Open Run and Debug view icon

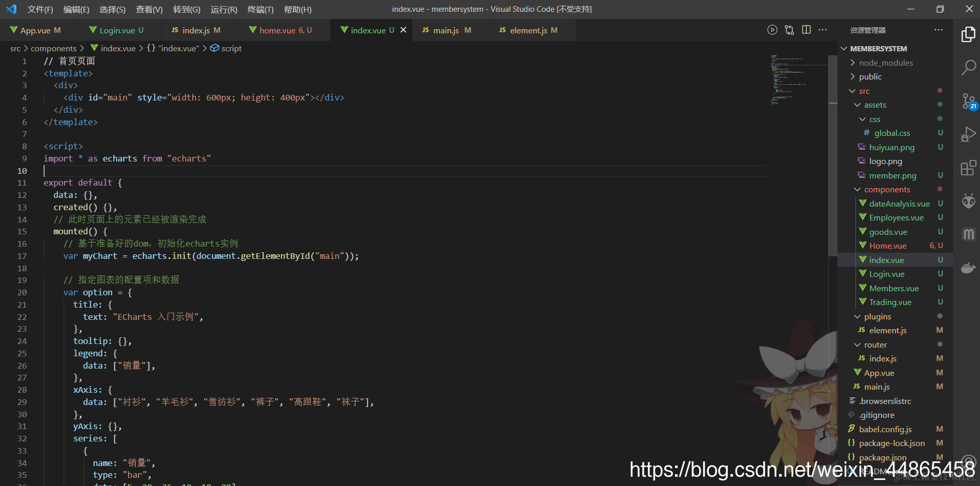tap(968, 134)
